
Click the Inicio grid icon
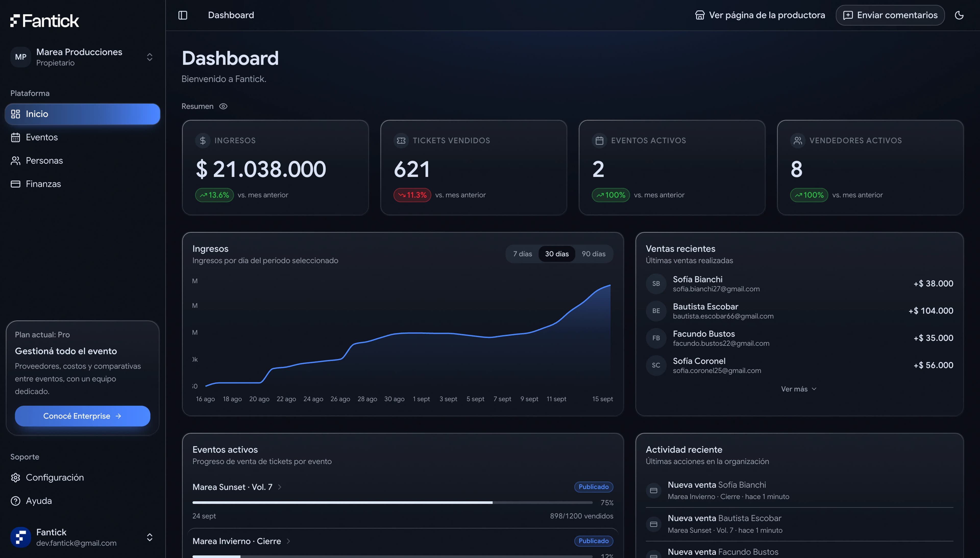coord(15,114)
